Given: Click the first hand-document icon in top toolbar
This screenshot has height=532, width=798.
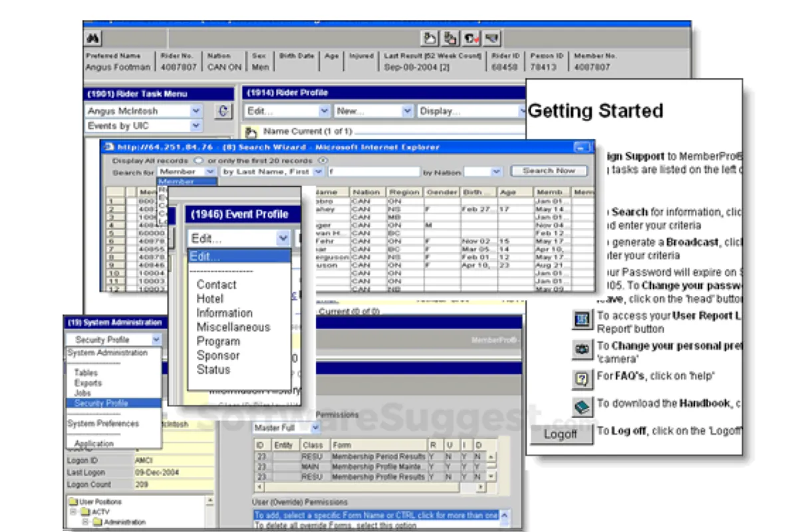Looking at the screenshot, I should 430,38.
